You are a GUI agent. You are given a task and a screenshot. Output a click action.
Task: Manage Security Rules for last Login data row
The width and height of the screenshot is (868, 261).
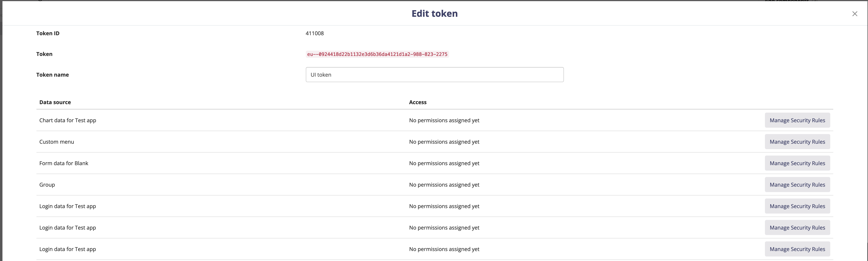(x=797, y=249)
